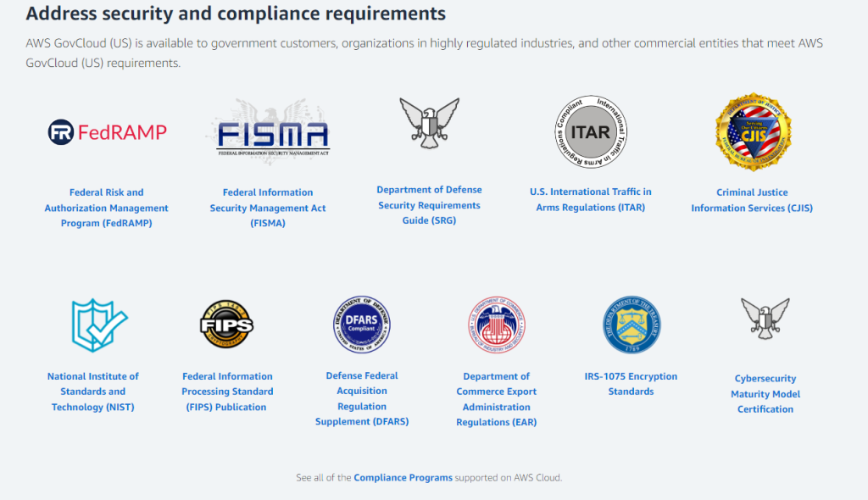The image size is (868, 500).
Task: Click the ITAR Compliant circular badge
Action: point(591,132)
